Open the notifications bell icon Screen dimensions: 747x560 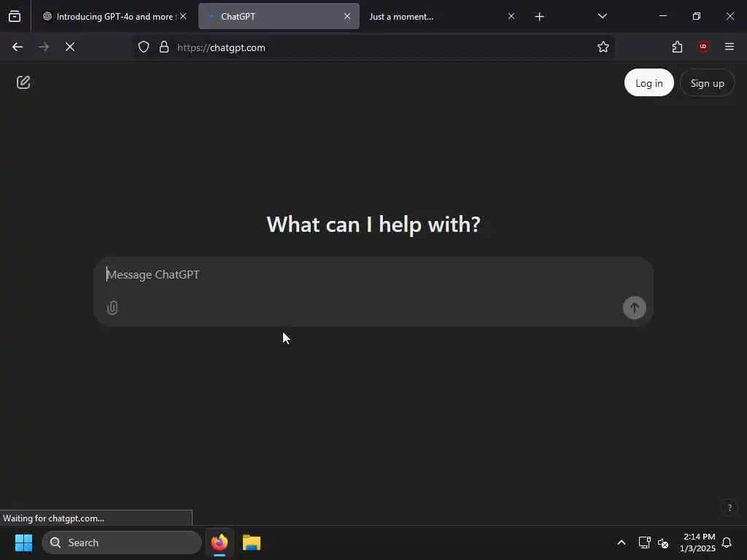tap(727, 542)
